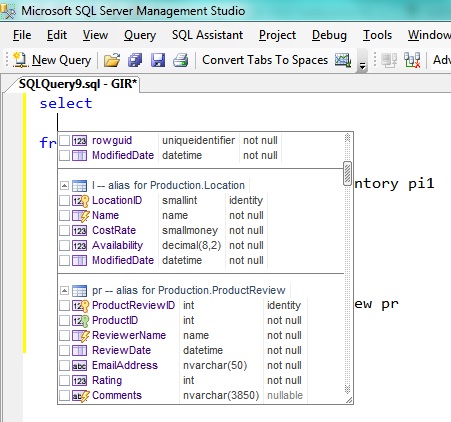Open the Debug menu
The width and height of the screenshot is (451, 422).
[329, 35]
